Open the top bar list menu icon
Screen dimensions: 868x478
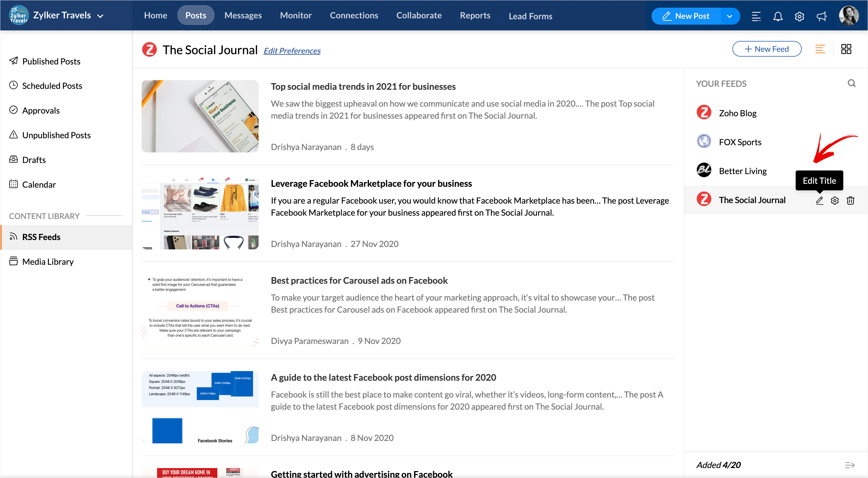point(756,16)
